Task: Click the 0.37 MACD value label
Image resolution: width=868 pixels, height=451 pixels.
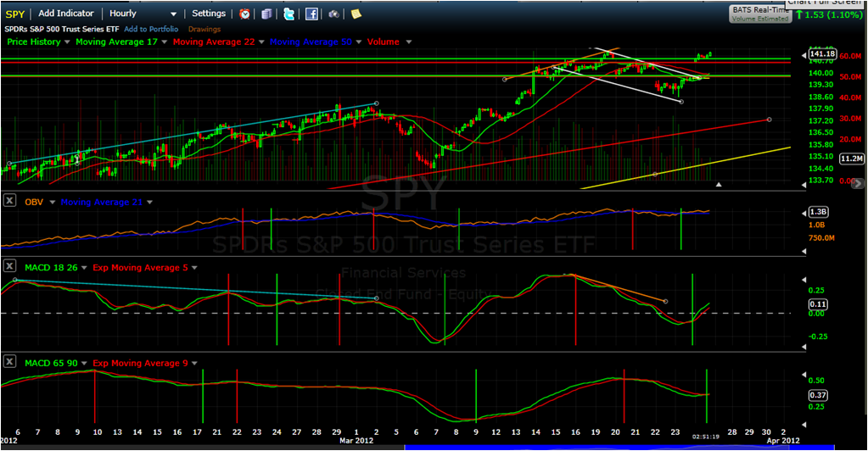Action: (818, 395)
